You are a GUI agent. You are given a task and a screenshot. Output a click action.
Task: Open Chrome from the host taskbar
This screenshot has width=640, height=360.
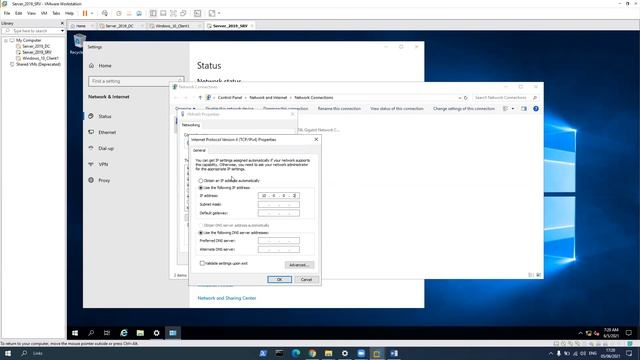click(x=312, y=353)
